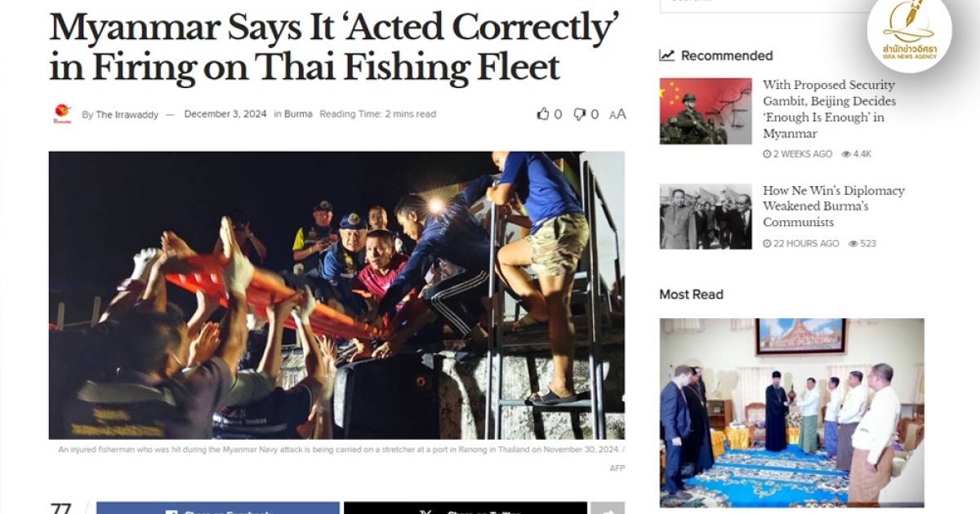Viewport: 980px width, 514px height.
Task: Click the Most Read meeting photo
Action: 792,413
